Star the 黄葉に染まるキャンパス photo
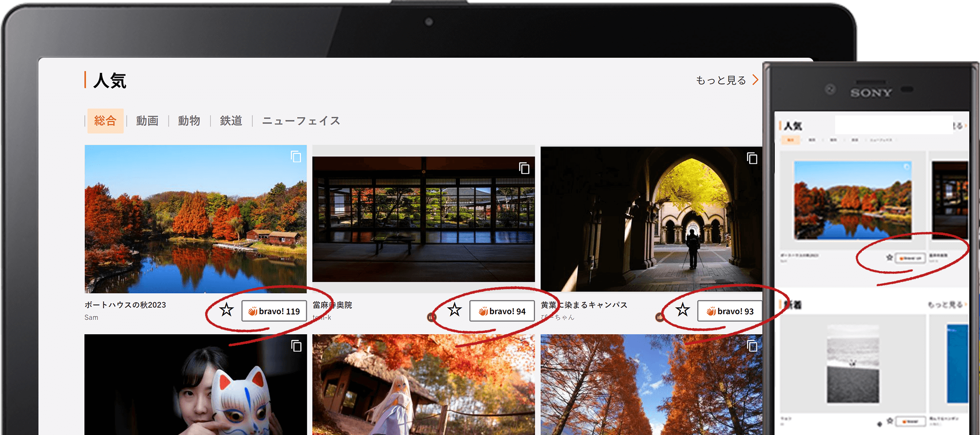The image size is (980, 435). 683,310
